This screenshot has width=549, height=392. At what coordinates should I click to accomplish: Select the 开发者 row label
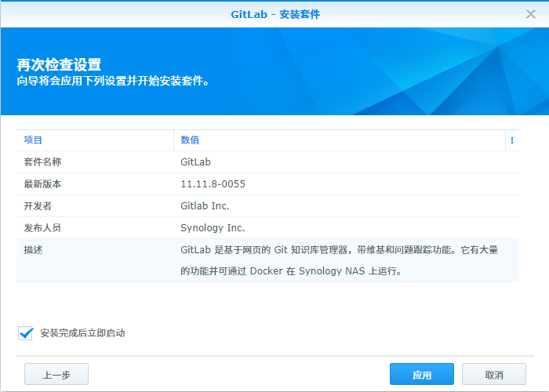tap(38, 206)
